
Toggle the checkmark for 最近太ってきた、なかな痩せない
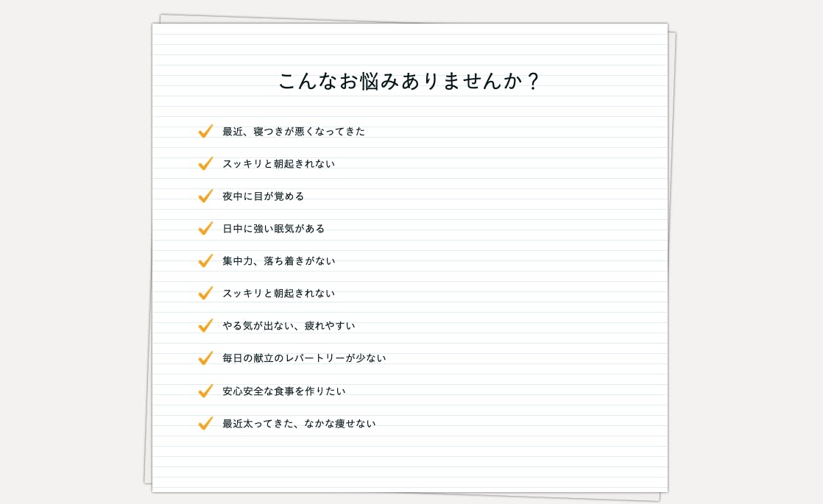tap(205, 423)
